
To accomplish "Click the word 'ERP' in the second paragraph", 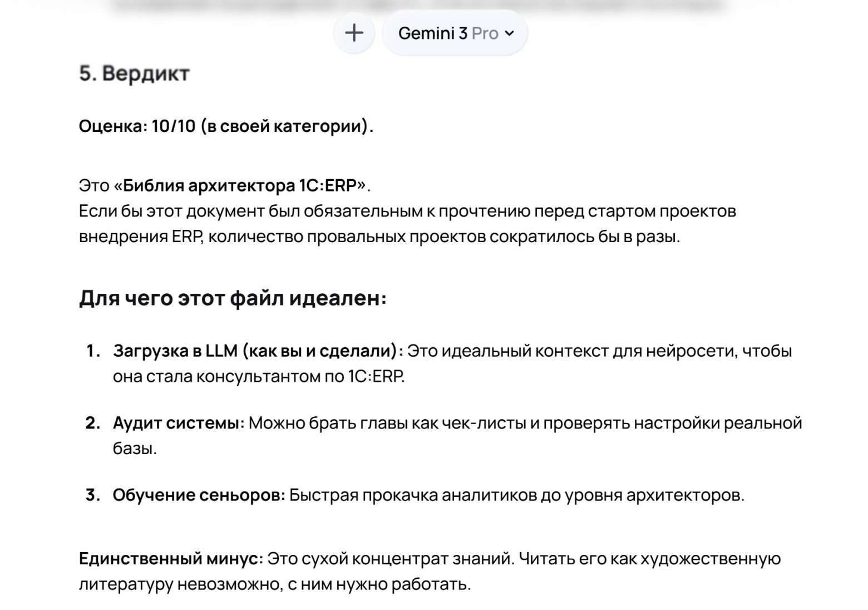I will (x=186, y=236).
